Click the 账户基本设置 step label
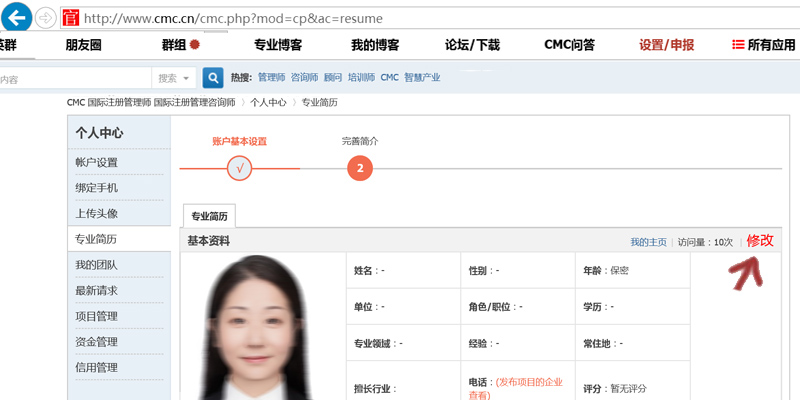The width and height of the screenshot is (800, 400). [x=239, y=141]
